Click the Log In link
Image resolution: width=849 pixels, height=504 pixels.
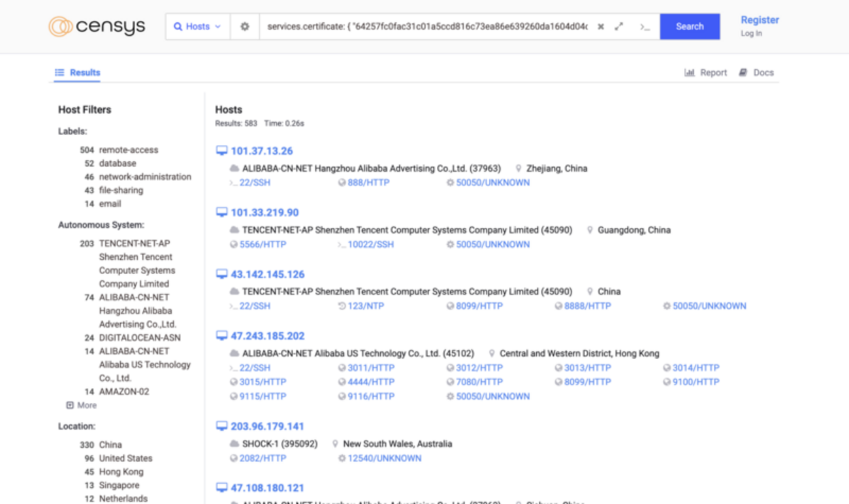(x=751, y=33)
